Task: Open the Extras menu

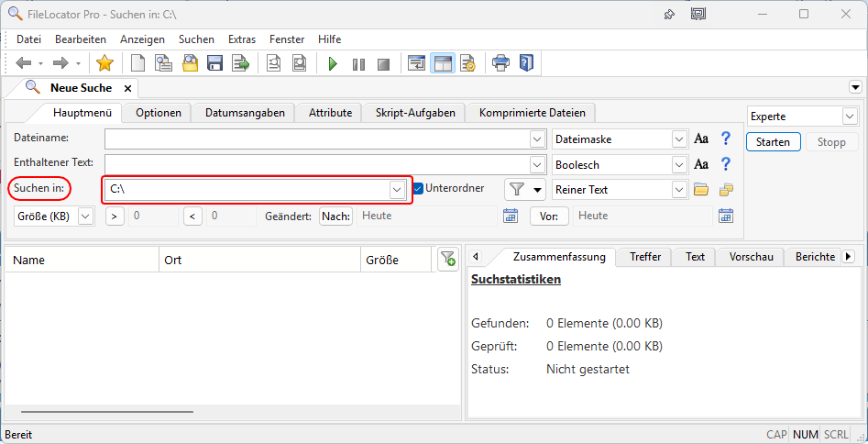Action: [242, 39]
